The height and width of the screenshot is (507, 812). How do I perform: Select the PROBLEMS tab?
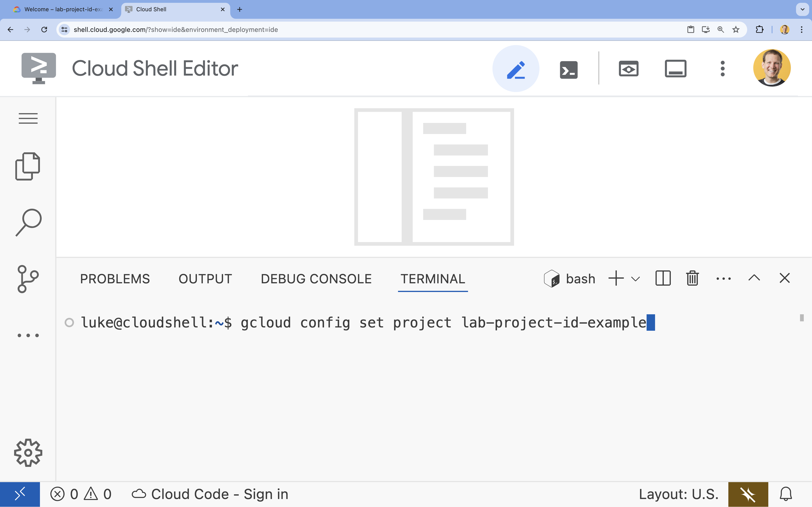tap(115, 279)
